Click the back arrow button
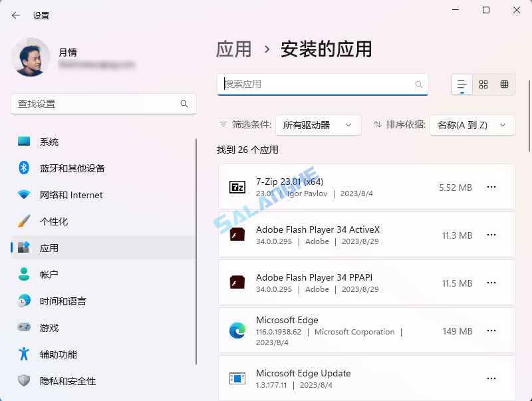 (15, 15)
